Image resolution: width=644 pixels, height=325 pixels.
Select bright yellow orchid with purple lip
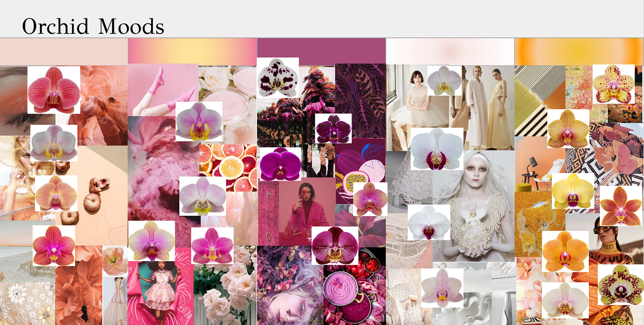[573, 191]
